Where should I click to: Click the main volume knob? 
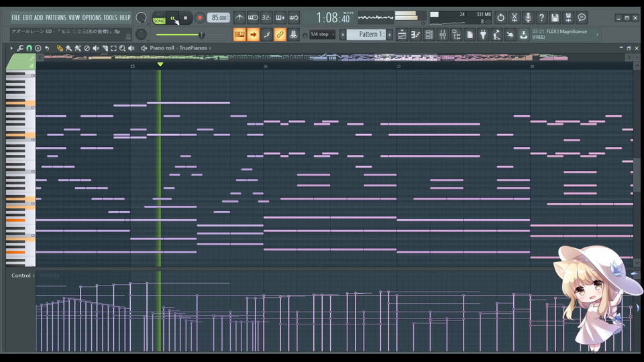point(141,17)
